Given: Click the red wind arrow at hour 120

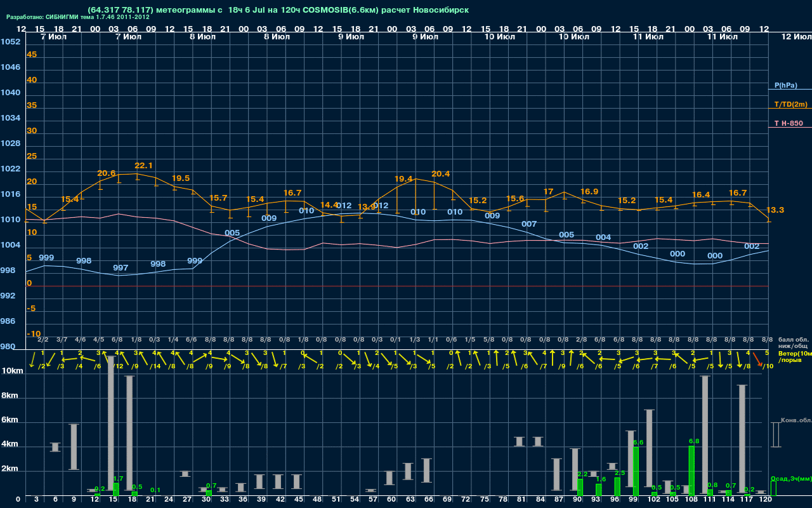Looking at the screenshot, I should (758, 358).
